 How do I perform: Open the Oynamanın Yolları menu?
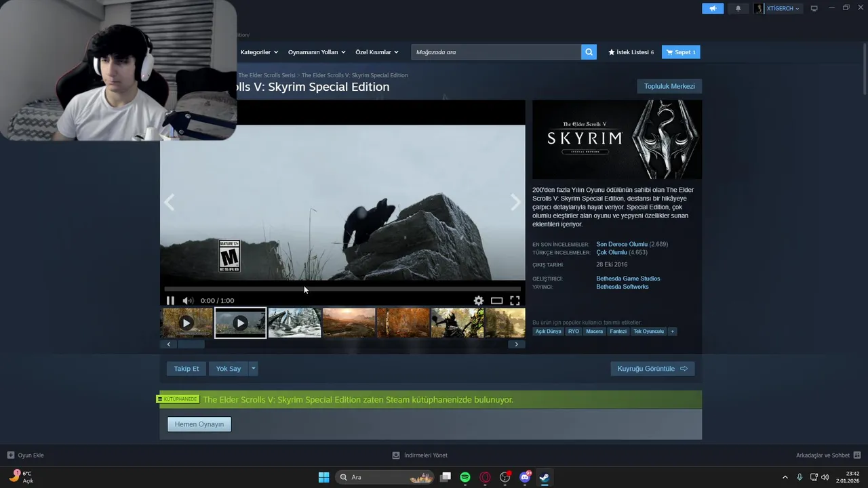click(x=317, y=52)
